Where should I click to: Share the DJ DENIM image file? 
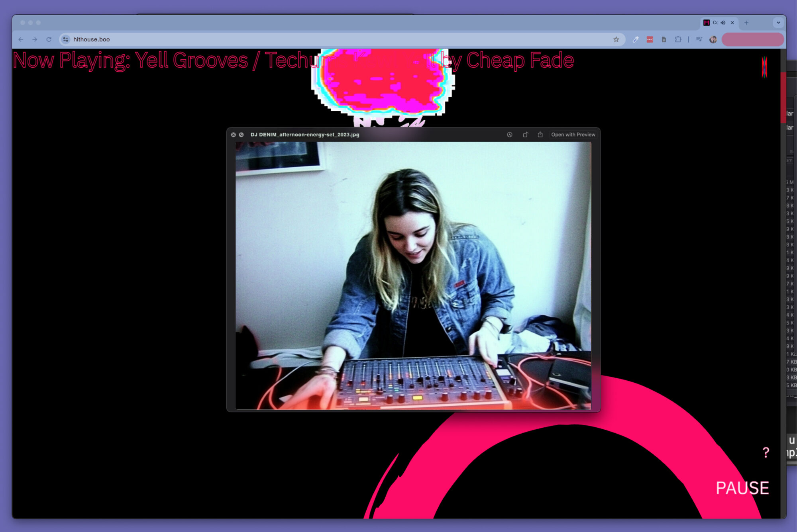coord(540,135)
